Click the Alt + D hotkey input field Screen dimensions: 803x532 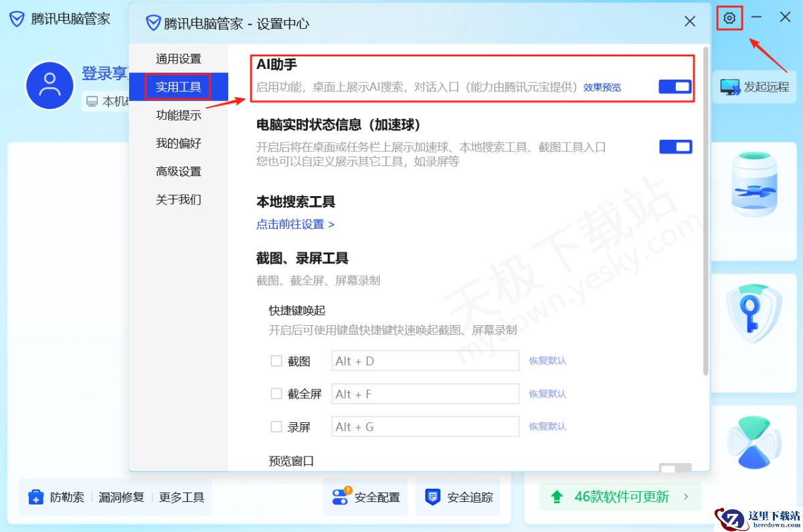coord(426,361)
